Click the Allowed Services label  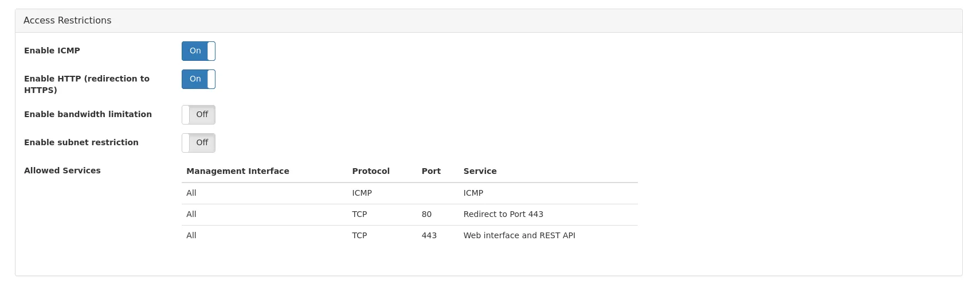click(62, 170)
